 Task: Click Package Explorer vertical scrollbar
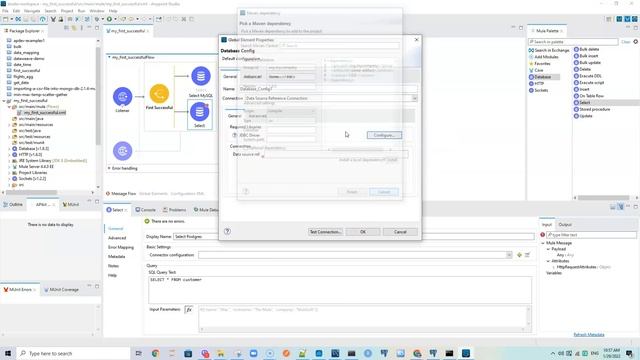click(x=98, y=96)
